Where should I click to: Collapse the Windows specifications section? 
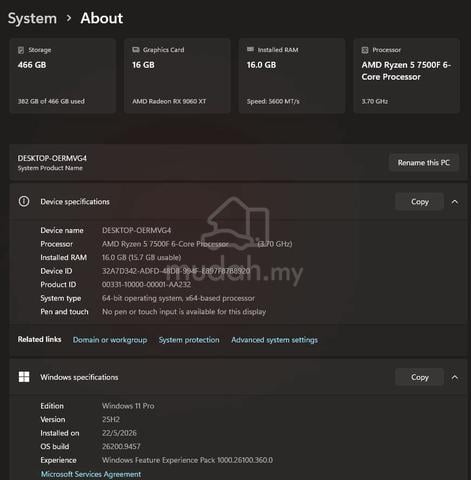pos(455,377)
